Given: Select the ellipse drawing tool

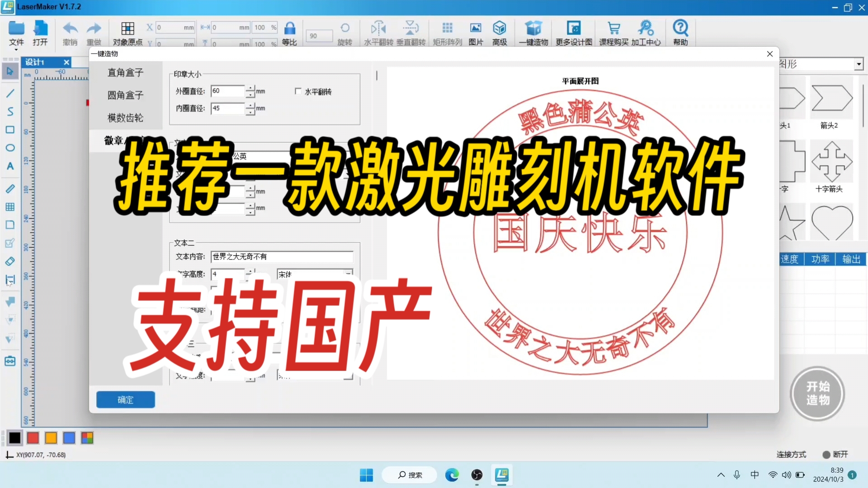Looking at the screenshot, I should pyautogui.click(x=10, y=148).
